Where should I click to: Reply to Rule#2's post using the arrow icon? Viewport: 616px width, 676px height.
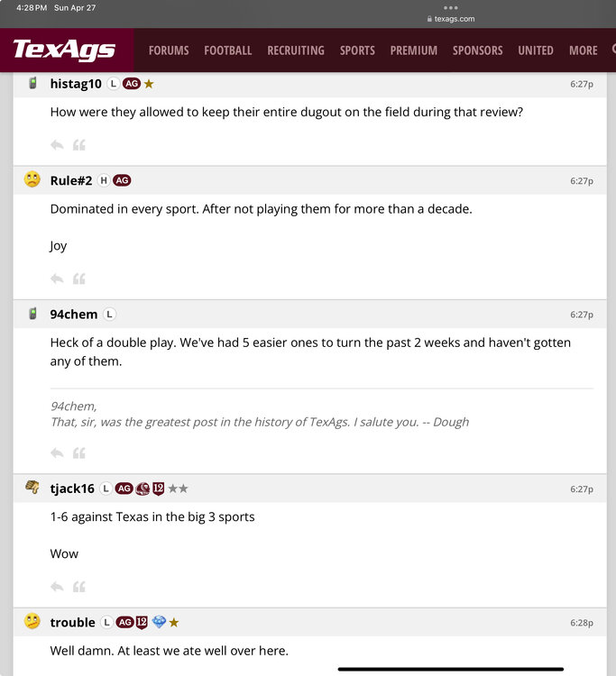57,279
